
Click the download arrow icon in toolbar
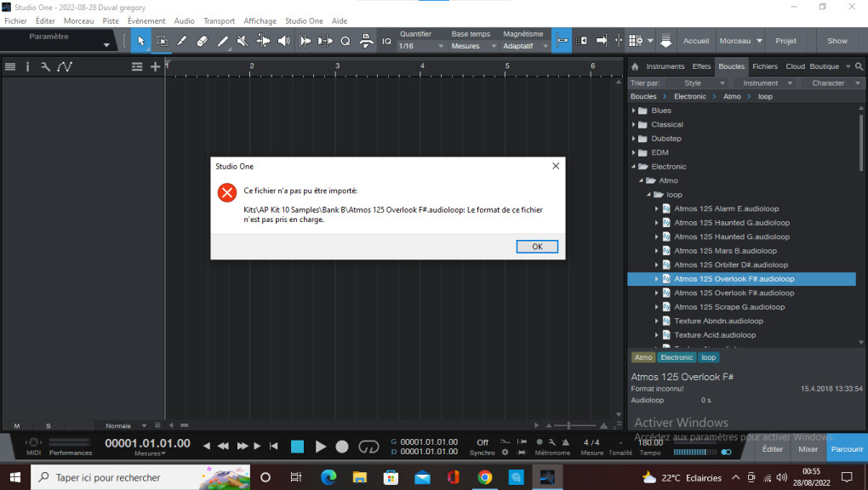coord(666,41)
